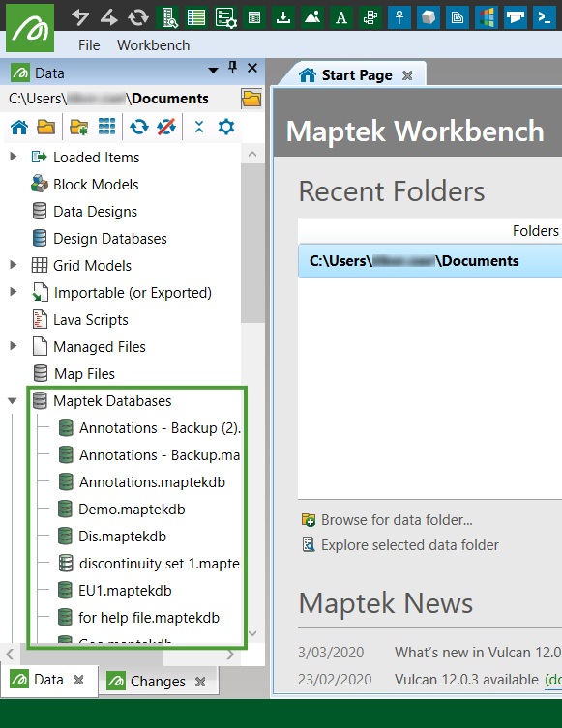Click Explore selected data folder link
This screenshot has width=562, height=728.
click(410, 545)
